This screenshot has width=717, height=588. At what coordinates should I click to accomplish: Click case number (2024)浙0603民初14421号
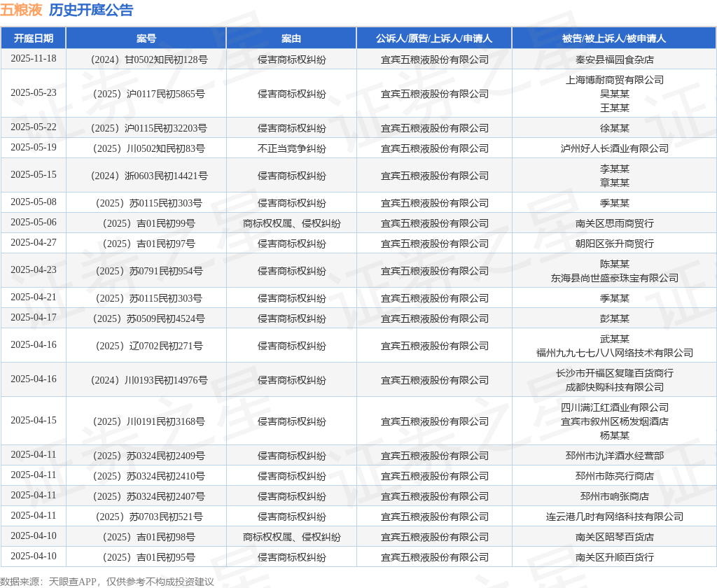pyautogui.click(x=149, y=176)
